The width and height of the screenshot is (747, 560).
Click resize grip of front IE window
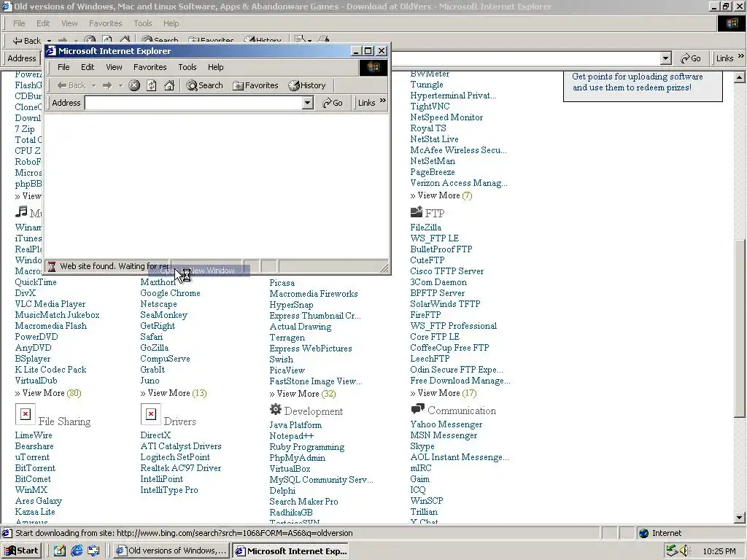click(x=384, y=268)
